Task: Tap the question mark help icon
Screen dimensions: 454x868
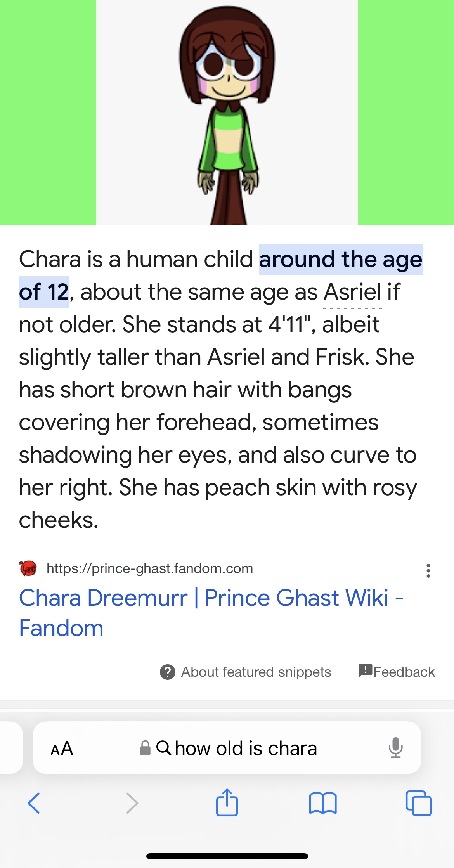Action: [167, 672]
